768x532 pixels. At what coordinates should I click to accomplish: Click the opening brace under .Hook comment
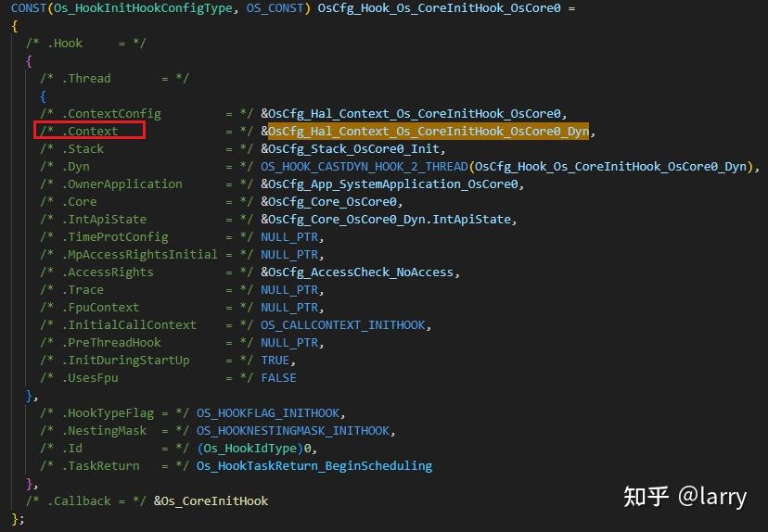29,60
